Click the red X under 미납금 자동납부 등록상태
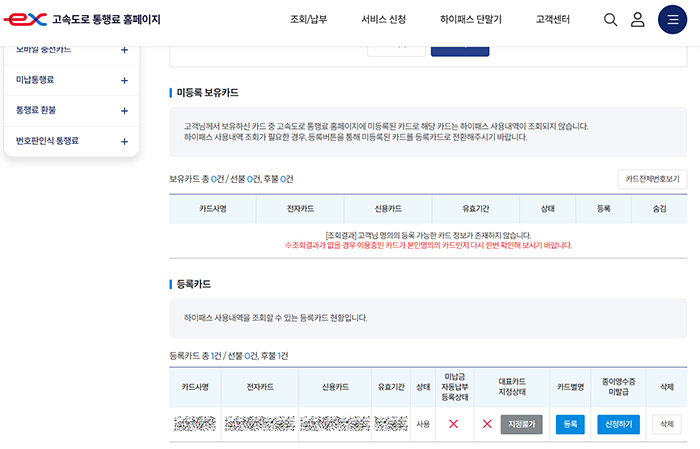The image size is (700, 449). 453,424
